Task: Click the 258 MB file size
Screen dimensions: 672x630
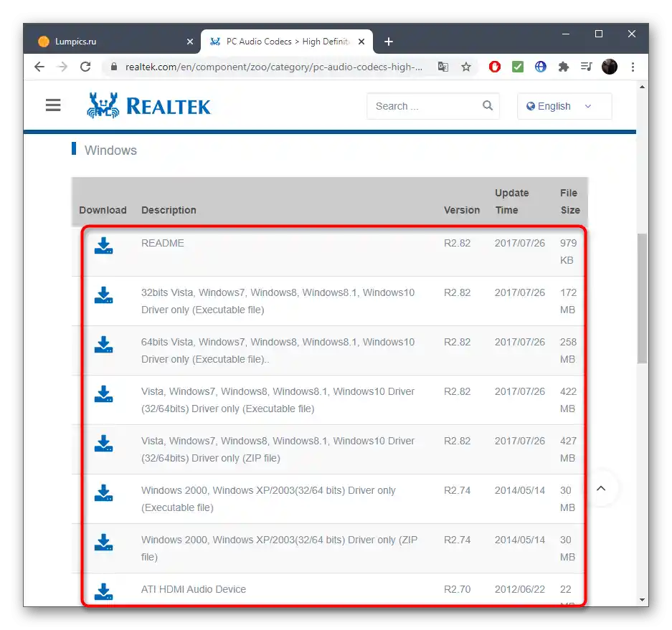Action: [568, 350]
